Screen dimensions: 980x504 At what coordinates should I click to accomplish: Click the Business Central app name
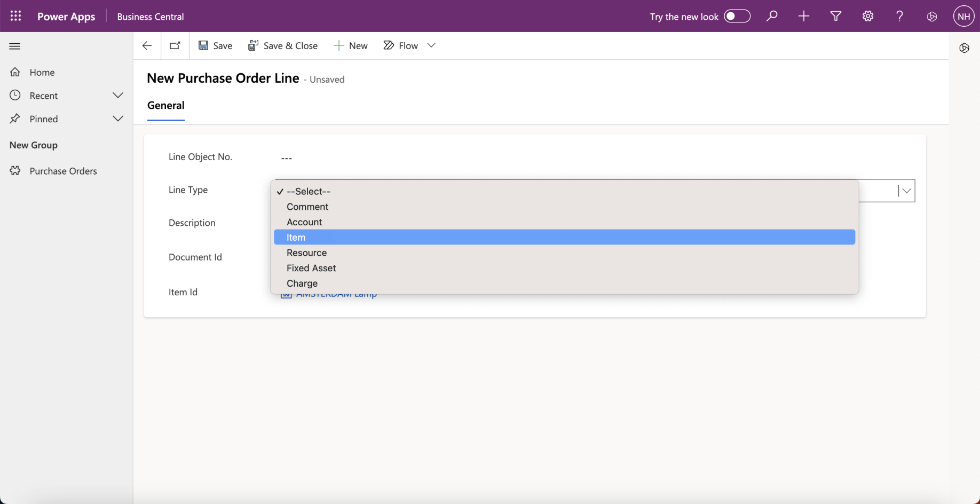pos(151,17)
